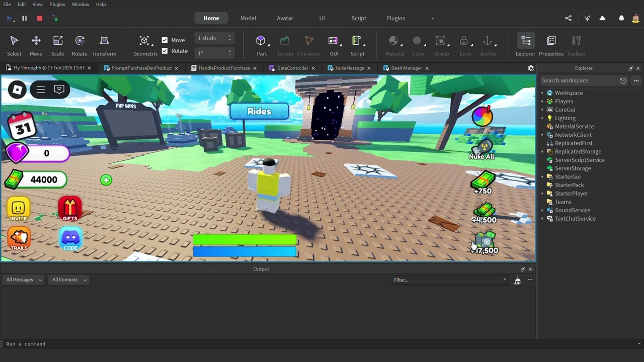Open the Plugins menu in menu bar
This screenshot has height=362, width=644.
click(x=57, y=5)
